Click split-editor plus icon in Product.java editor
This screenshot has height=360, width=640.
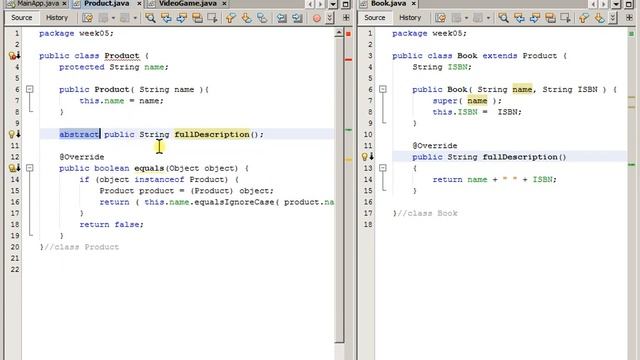[346, 18]
